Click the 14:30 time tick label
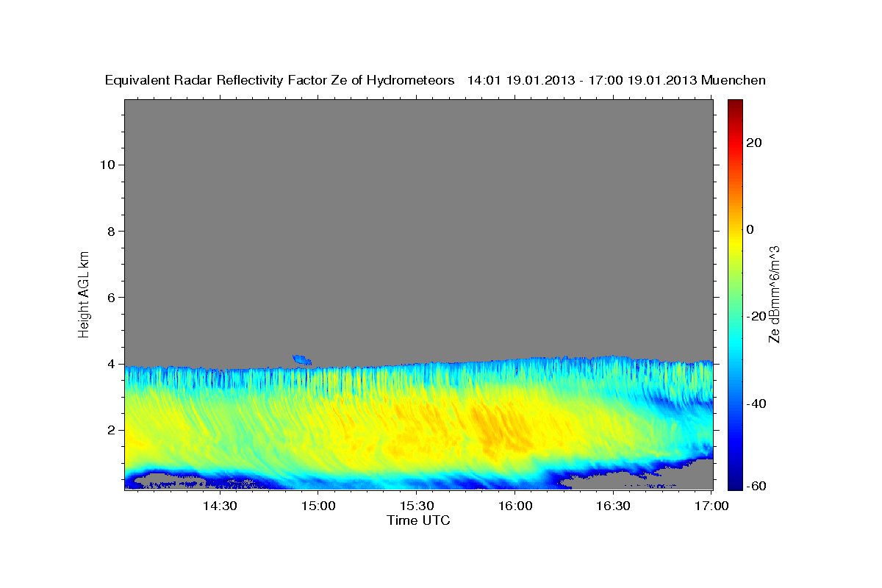 (x=219, y=506)
